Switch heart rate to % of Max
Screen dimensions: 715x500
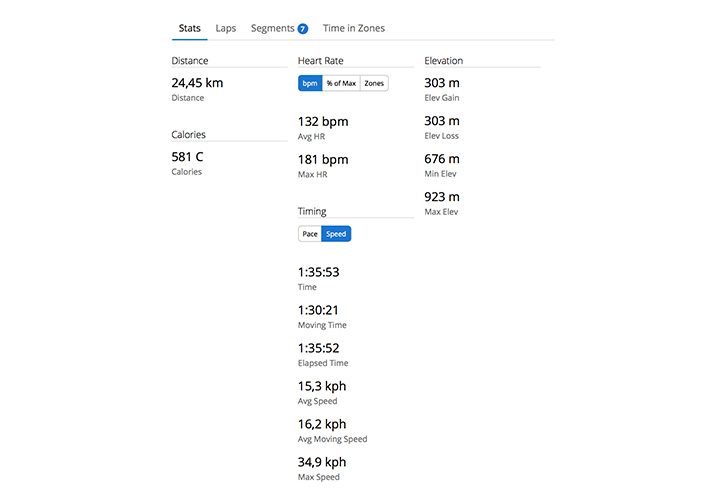[x=341, y=83]
